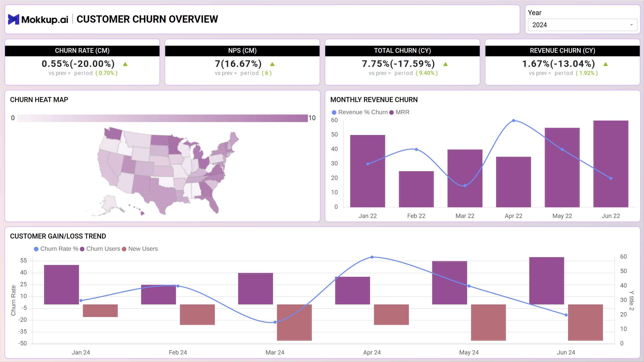Select the May 22 MRR bar

[x=562, y=167]
